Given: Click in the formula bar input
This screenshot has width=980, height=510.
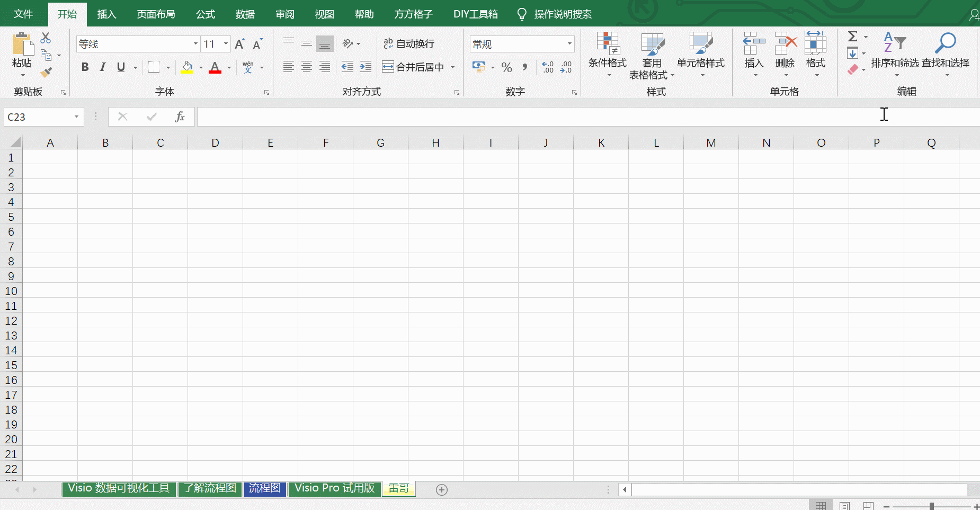Looking at the screenshot, I should click(x=530, y=117).
